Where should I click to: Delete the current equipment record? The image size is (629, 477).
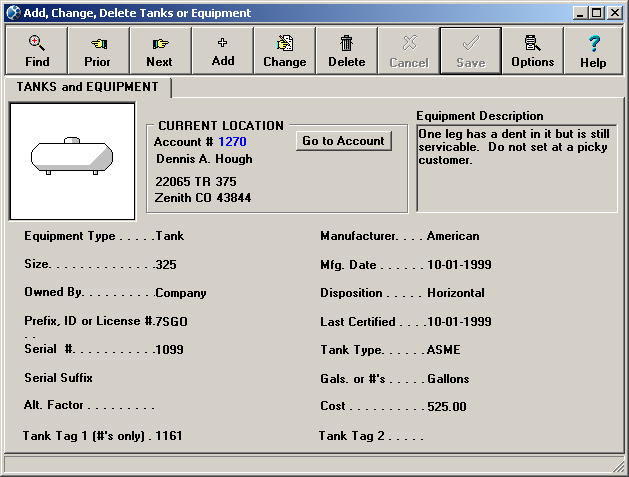(346, 51)
